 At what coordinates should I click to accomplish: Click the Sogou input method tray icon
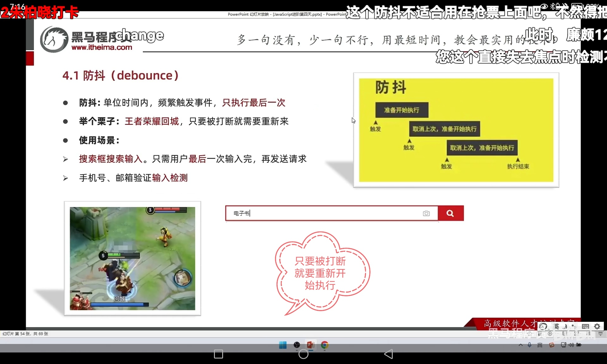click(551, 345)
